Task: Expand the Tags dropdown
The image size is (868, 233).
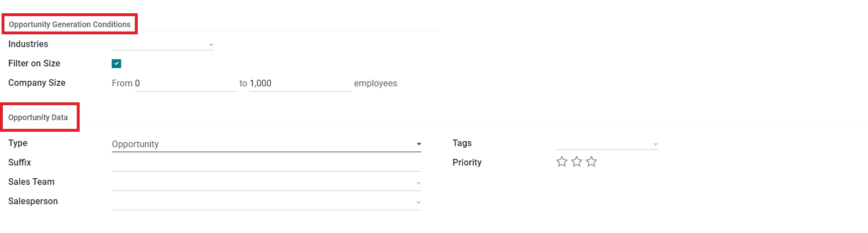Action: point(606,144)
